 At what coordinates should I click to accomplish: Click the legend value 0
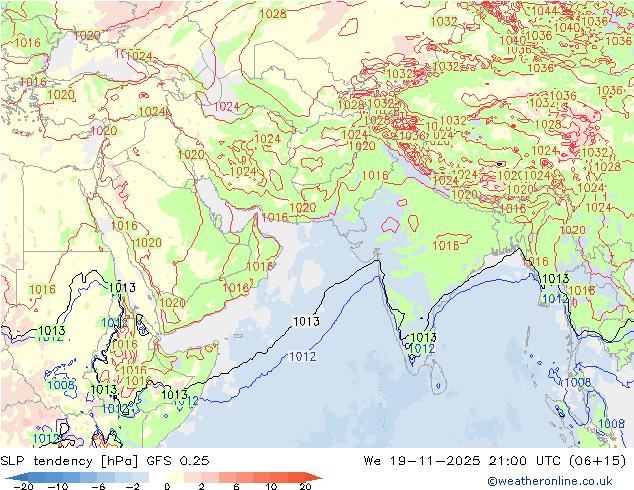[x=167, y=486]
